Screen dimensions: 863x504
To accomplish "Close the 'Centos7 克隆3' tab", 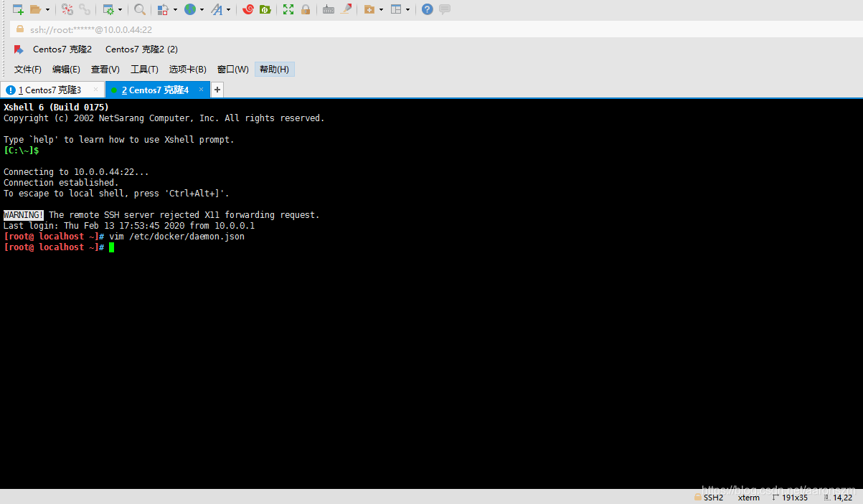I will coord(96,90).
